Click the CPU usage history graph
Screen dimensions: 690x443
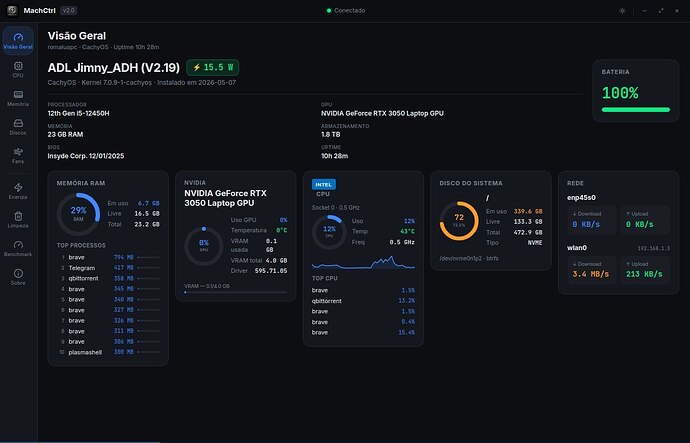click(x=363, y=262)
